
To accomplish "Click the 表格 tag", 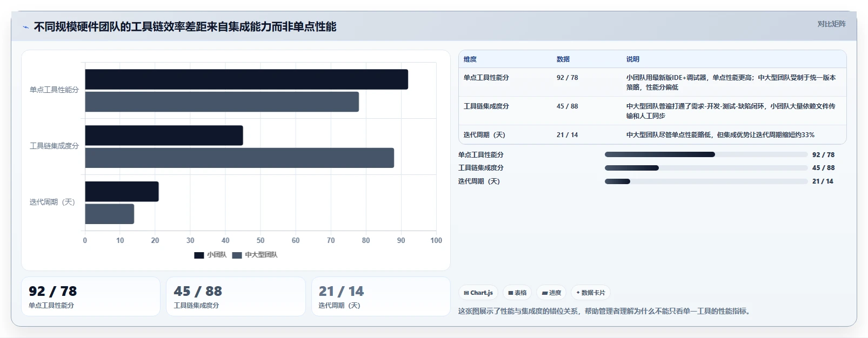I will (517, 293).
